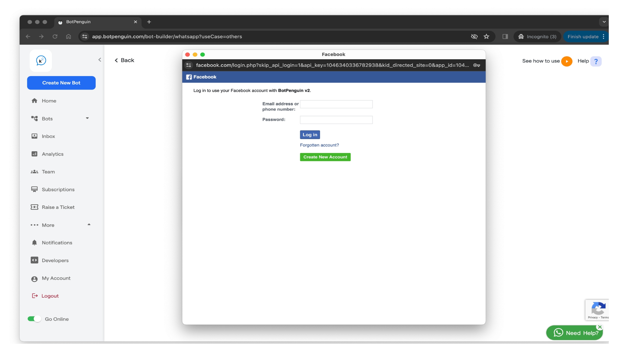Focus the Password field
Viewport: 629px width, 364px height.
click(336, 120)
